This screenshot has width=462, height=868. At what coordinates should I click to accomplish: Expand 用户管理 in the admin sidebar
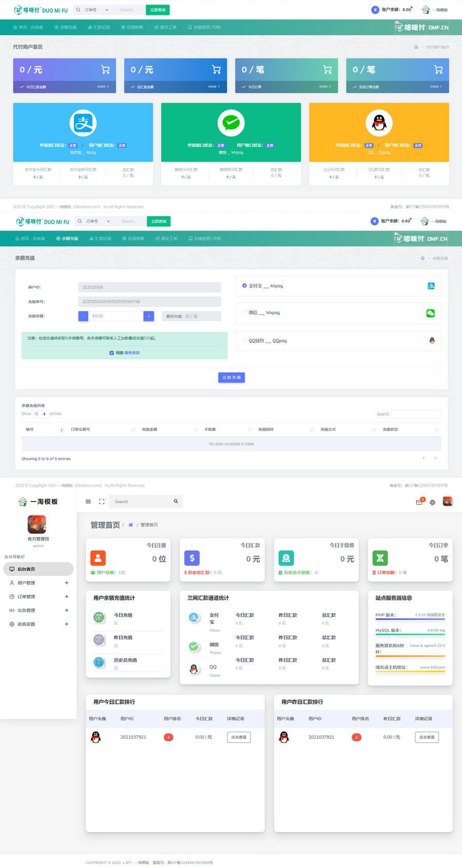tap(38, 583)
